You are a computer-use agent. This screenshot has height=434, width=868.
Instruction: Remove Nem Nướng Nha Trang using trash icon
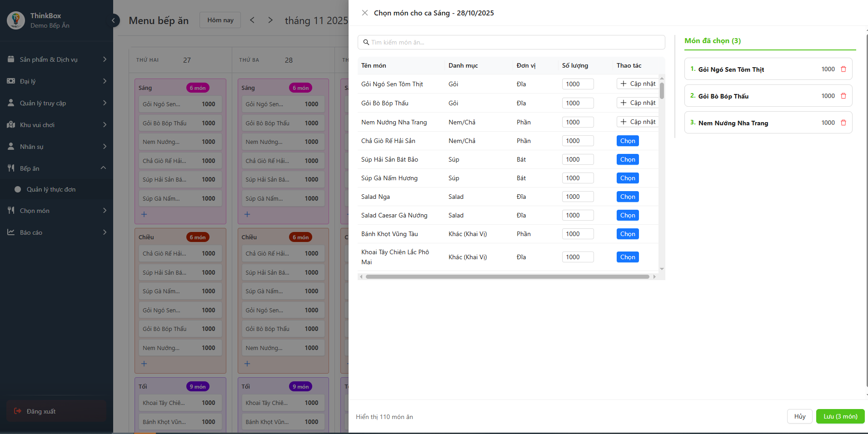pyautogui.click(x=843, y=123)
